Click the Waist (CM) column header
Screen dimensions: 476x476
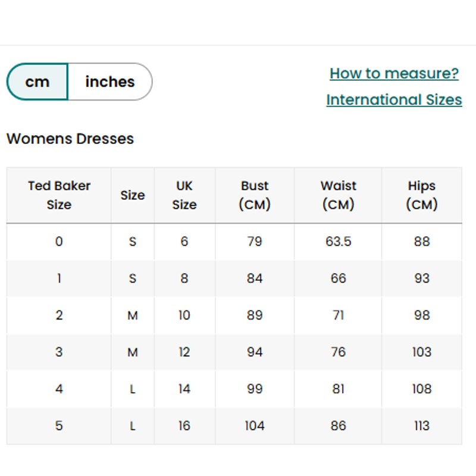pyautogui.click(x=338, y=195)
